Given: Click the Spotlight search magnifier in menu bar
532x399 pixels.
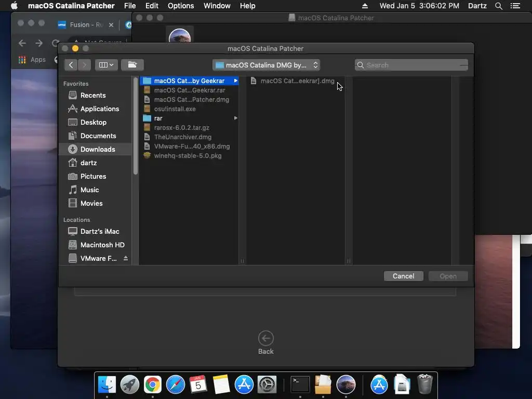Looking at the screenshot, I should click(498, 6).
